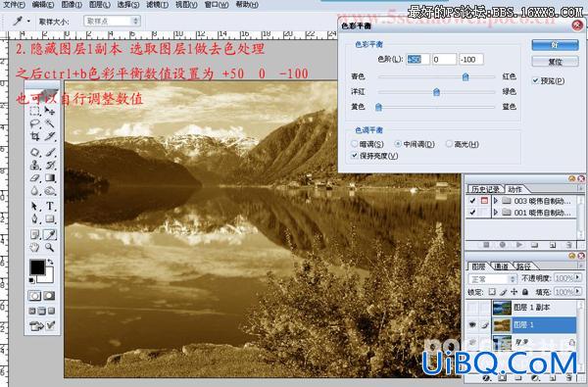
Task: Click 好 OK button in dialog
Action: pyautogui.click(x=555, y=45)
